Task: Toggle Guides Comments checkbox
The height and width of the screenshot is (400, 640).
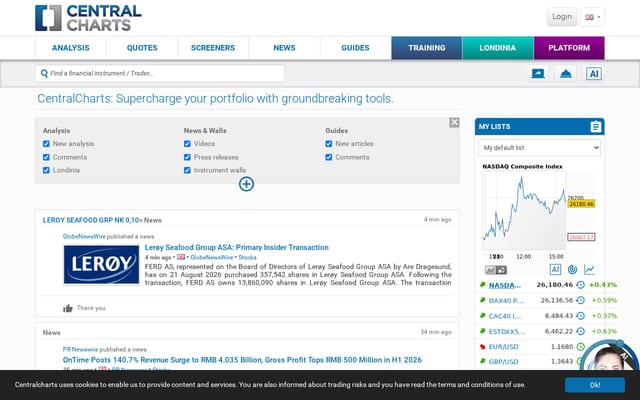Action: 329,157
